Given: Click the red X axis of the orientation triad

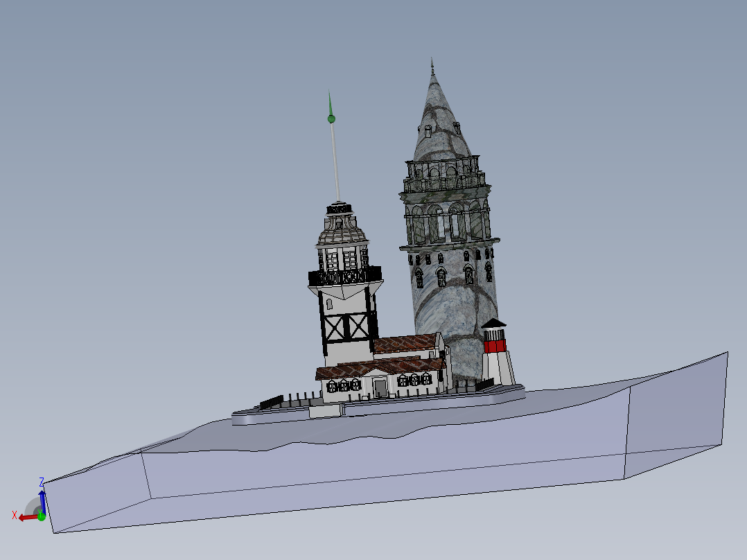Looking at the screenshot, I should point(27,517).
